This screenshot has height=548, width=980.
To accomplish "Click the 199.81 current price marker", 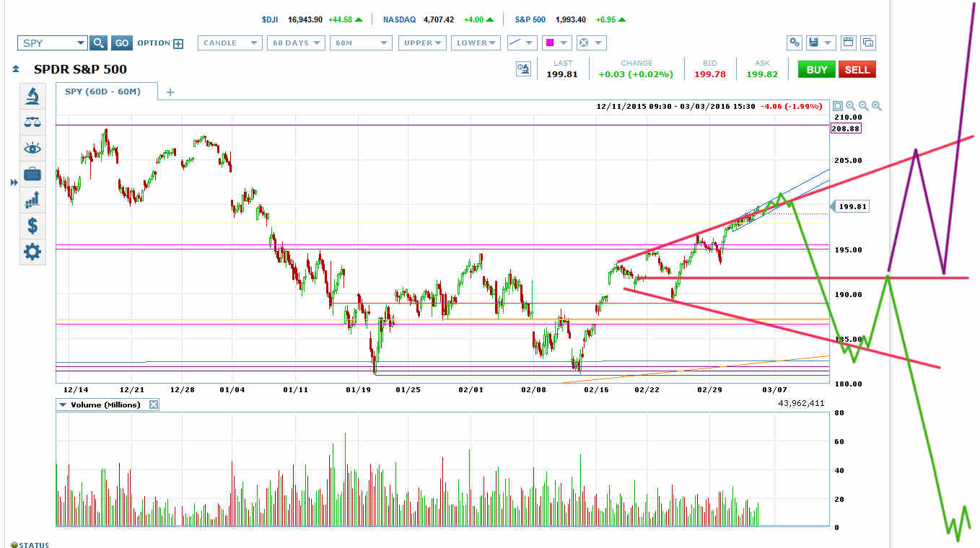I will [x=852, y=206].
